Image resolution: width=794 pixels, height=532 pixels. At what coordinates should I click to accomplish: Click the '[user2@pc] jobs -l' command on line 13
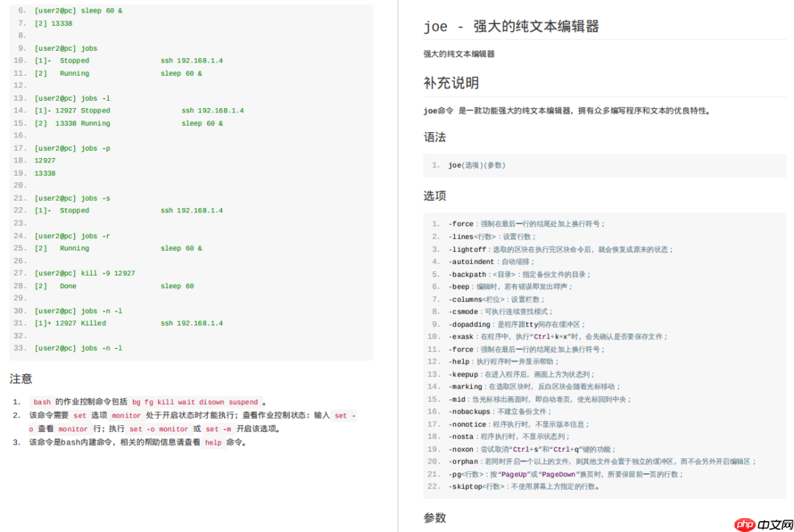[x=72, y=98]
